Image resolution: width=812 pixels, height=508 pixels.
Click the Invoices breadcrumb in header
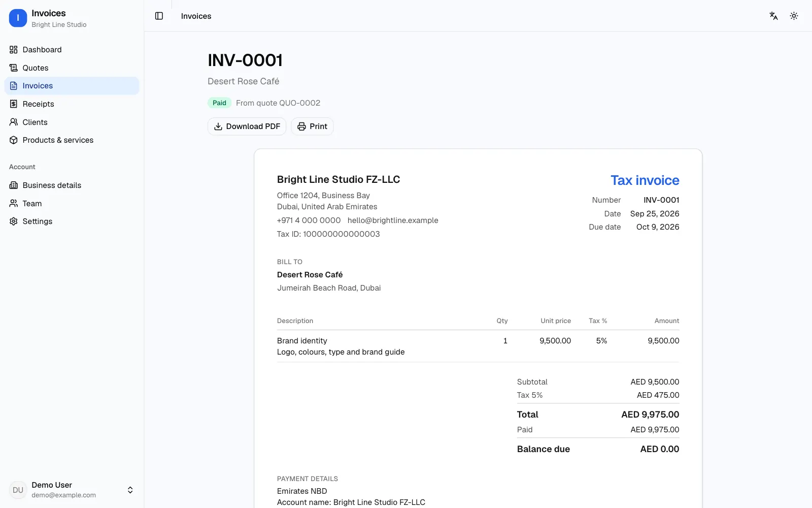tap(196, 16)
